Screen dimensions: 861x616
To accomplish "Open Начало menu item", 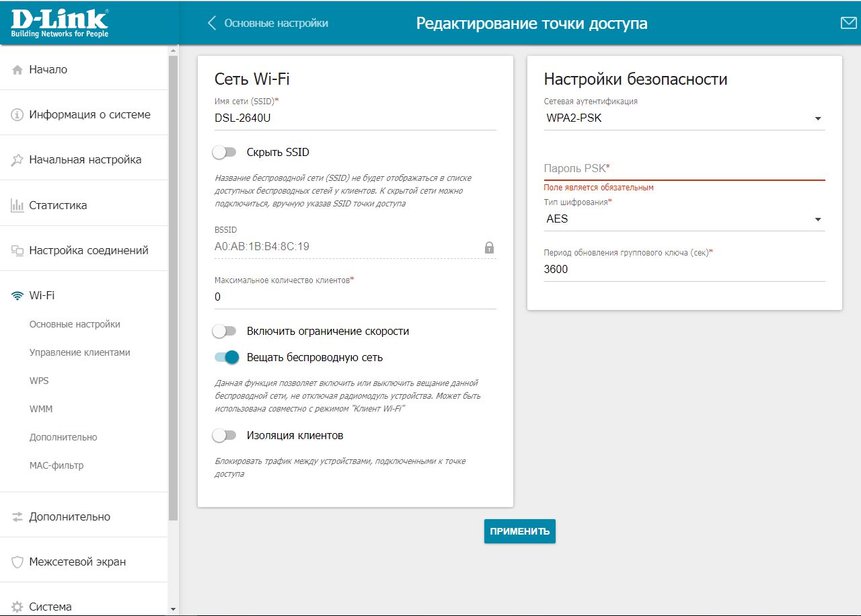I will [83, 69].
